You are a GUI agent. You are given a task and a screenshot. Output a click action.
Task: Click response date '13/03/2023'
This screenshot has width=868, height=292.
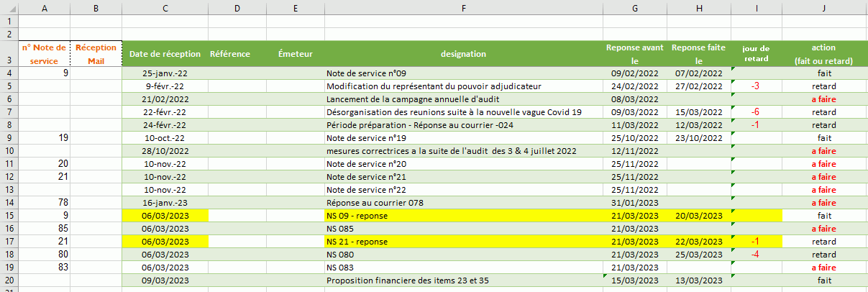(698, 280)
